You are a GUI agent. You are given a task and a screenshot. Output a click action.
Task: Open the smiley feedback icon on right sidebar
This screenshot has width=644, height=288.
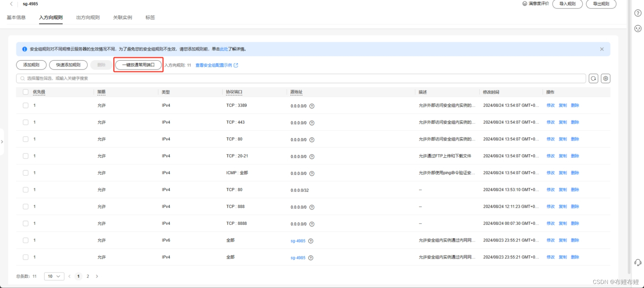638,29
